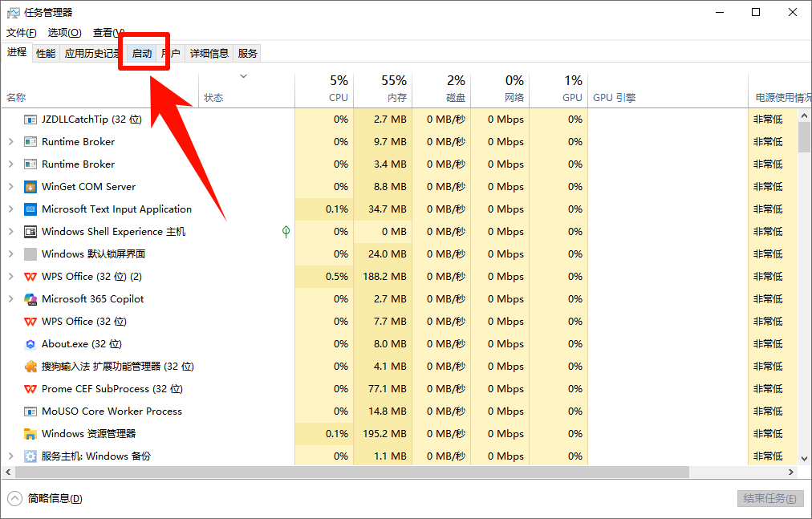Switch to the 应用历史记录 tab
The height and width of the screenshot is (519, 812).
point(91,54)
